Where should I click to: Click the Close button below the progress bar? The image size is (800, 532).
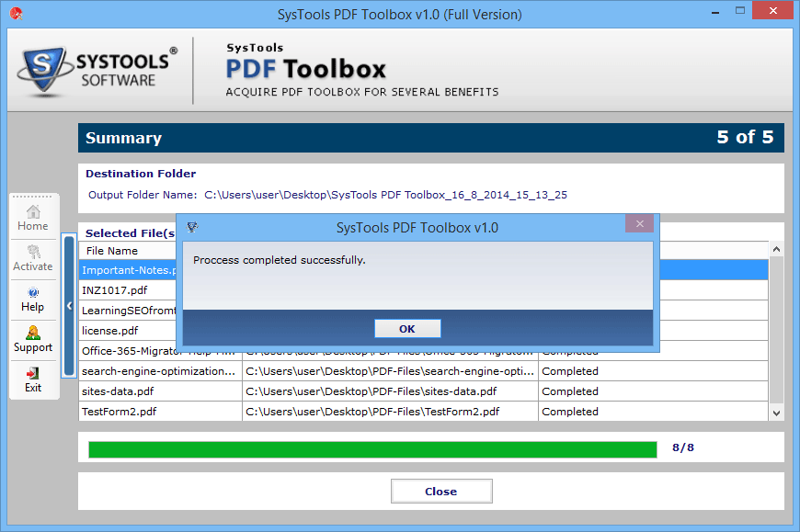point(441,492)
